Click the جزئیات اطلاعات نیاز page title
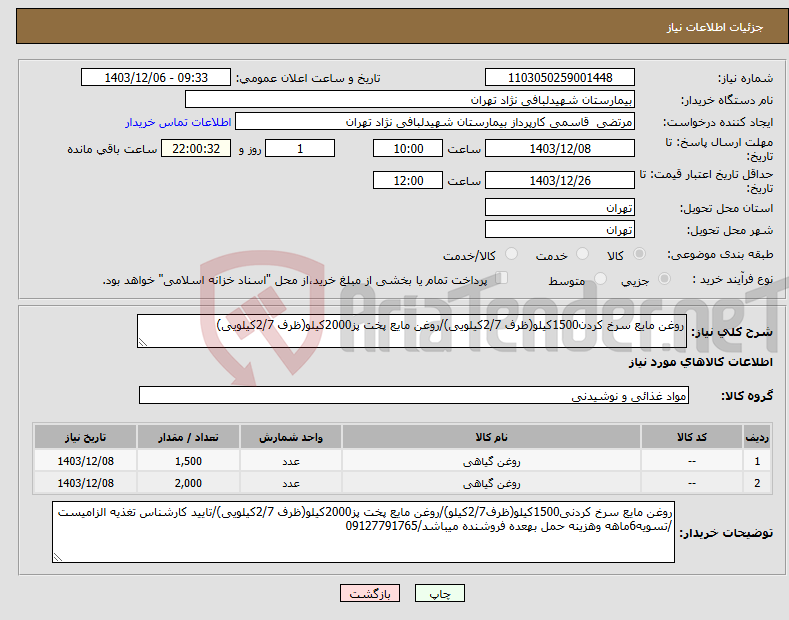 point(715,27)
